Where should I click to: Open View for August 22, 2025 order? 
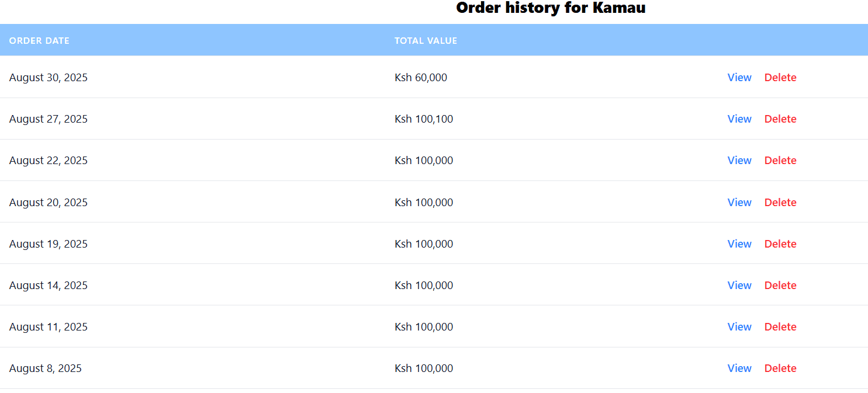pyautogui.click(x=739, y=161)
